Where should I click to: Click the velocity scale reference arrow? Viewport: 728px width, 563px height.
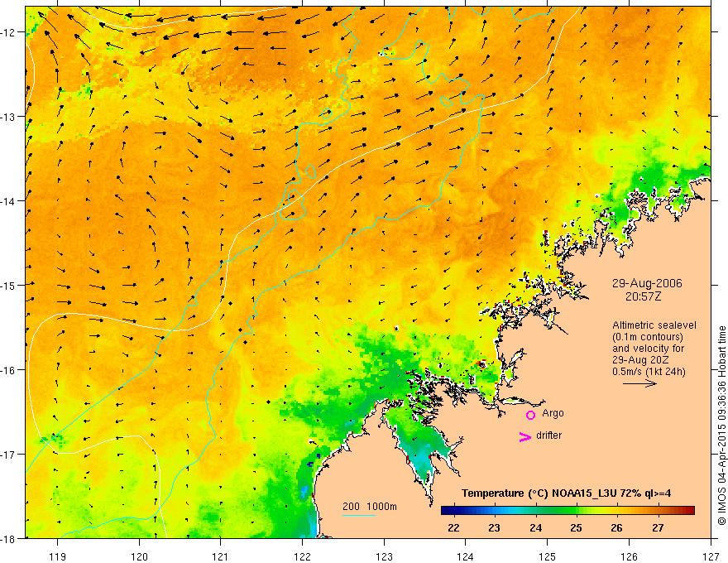[639, 383]
